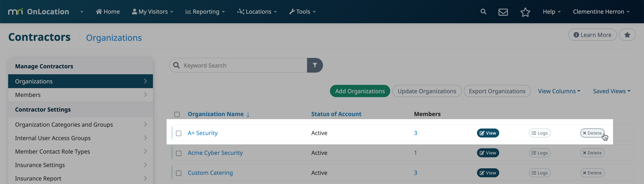Click the favorites star outline in the top bar
The image size is (644, 184).
click(x=525, y=12)
